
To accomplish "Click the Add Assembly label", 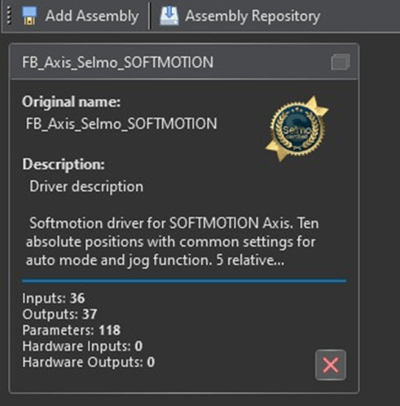I will 92,16.
